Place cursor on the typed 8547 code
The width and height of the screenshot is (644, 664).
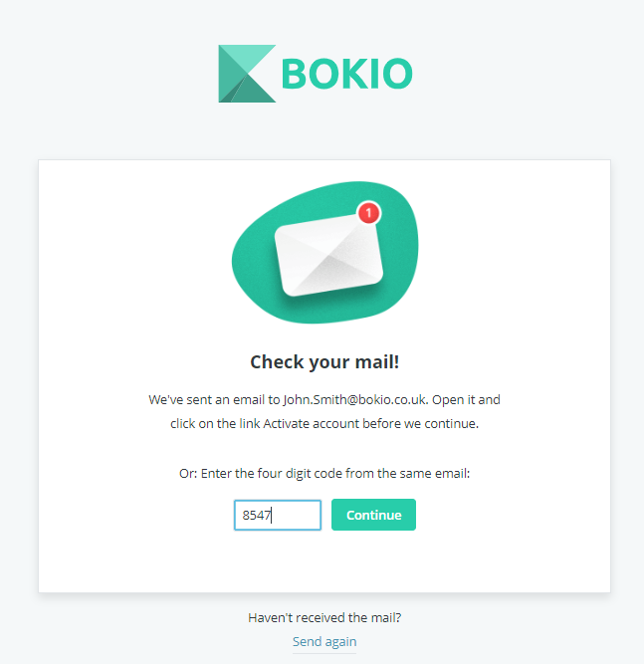257,516
